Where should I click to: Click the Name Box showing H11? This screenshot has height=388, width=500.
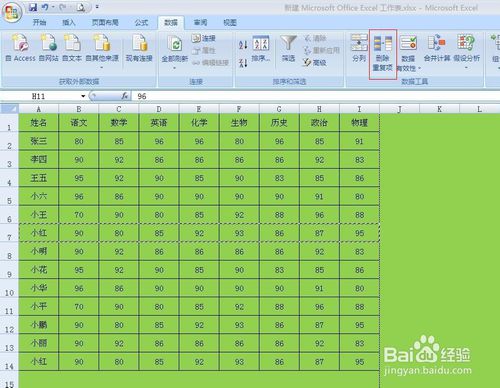pyautogui.click(x=40, y=96)
